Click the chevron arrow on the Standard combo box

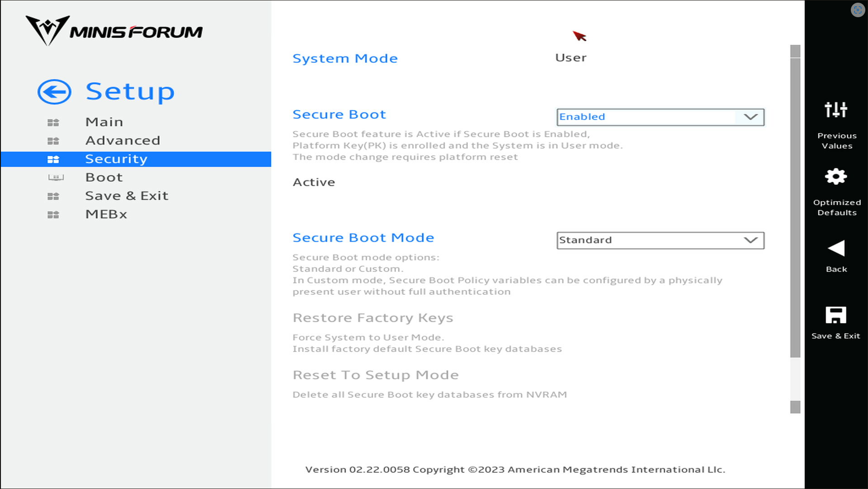click(x=751, y=240)
